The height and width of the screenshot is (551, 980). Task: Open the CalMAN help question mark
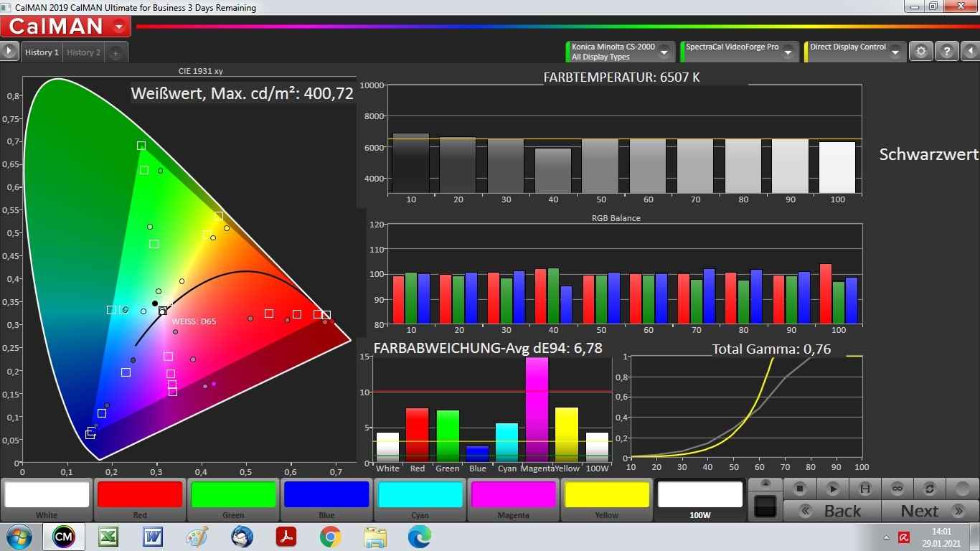947,51
